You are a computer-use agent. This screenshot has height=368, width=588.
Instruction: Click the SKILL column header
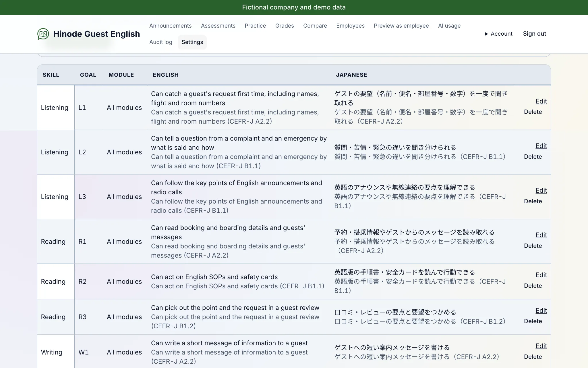point(51,75)
